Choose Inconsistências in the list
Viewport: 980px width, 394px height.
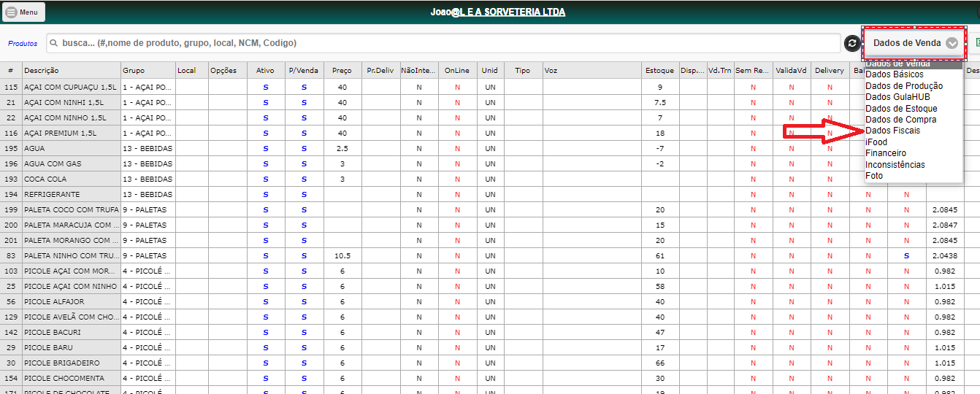895,165
